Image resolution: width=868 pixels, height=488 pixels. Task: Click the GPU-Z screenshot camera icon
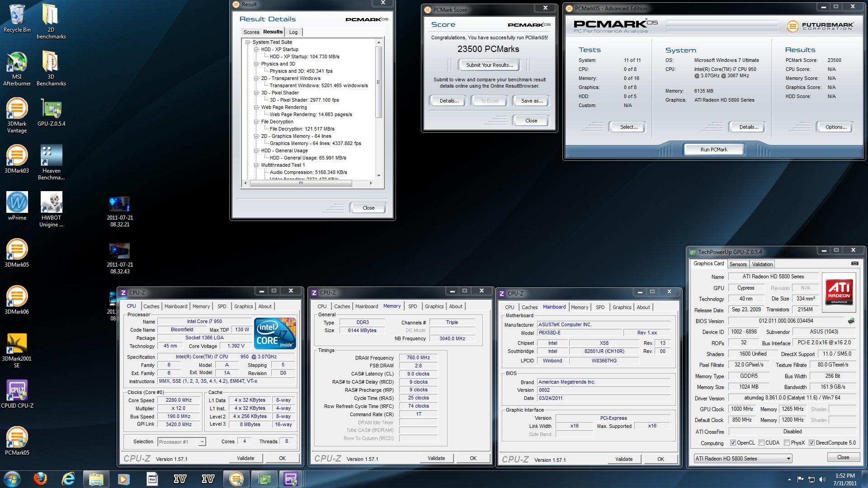coord(854,263)
